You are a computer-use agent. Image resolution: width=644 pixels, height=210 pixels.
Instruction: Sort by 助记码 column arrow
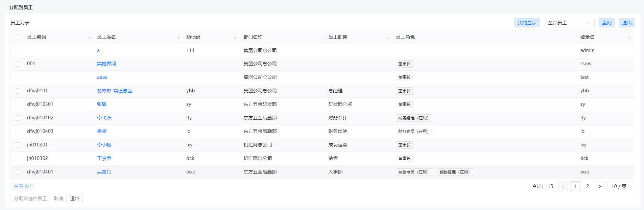click(x=236, y=37)
